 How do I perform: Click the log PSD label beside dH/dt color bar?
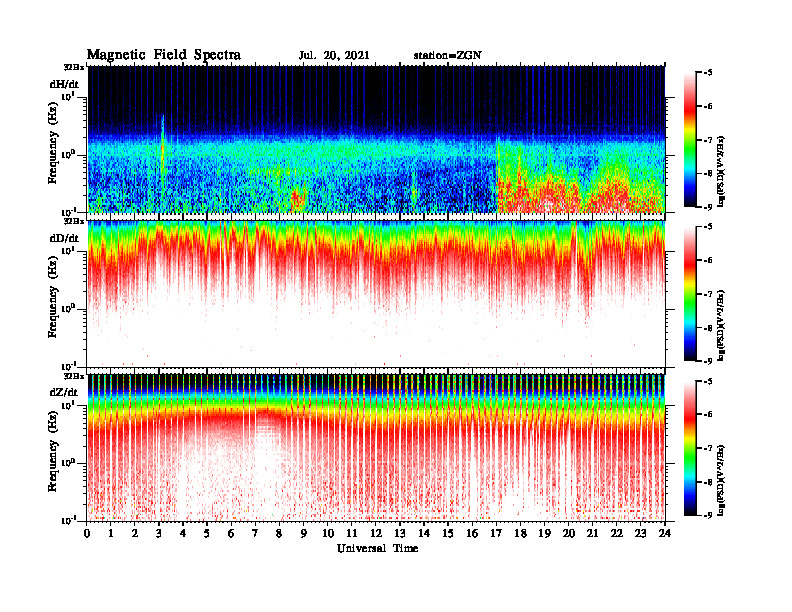click(721, 172)
